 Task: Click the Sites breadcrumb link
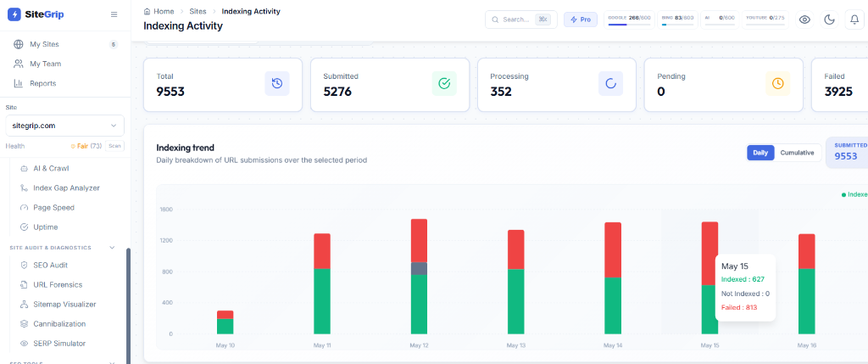(198, 11)
